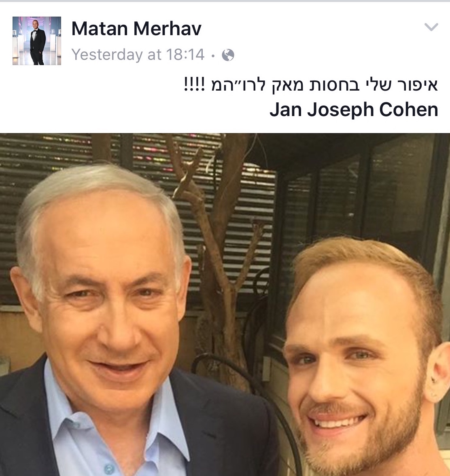Open the post via the Yesterday at 18:14 timestamp
The height and width of the screenshot is (476, 450).
(138, 55)
